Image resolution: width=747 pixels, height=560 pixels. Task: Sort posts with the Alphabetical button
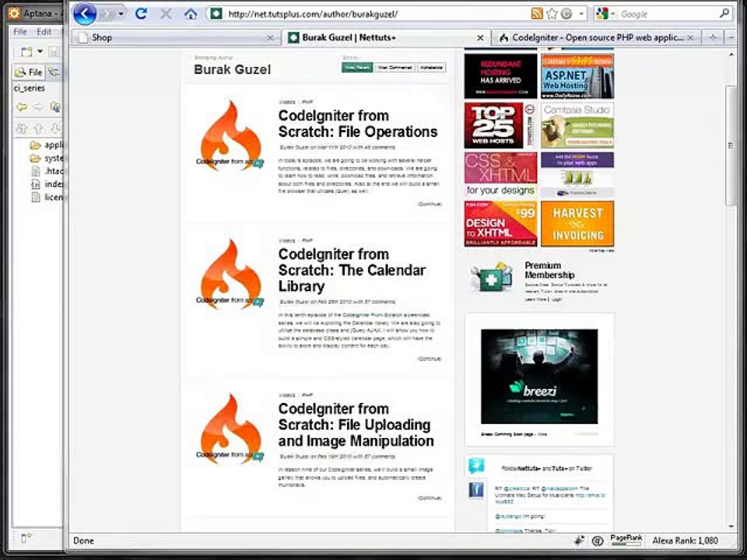(x=432, y=68)
